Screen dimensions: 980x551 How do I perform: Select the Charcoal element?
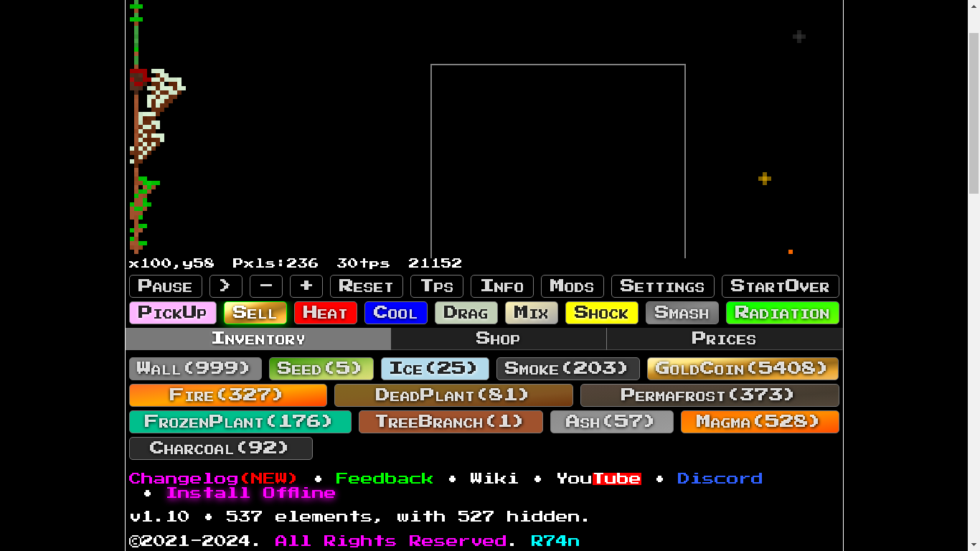click(x=220, y=448)
